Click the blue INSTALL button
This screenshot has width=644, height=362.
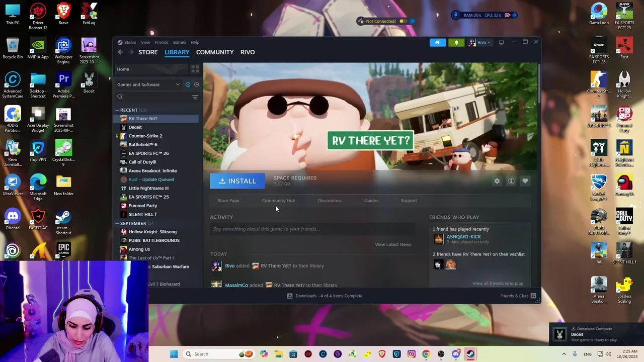coord(237,181)
